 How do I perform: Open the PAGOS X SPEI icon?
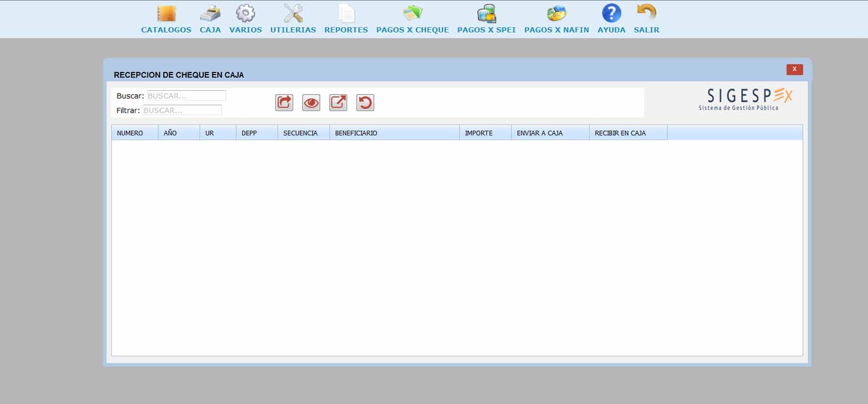pos(486,13)
